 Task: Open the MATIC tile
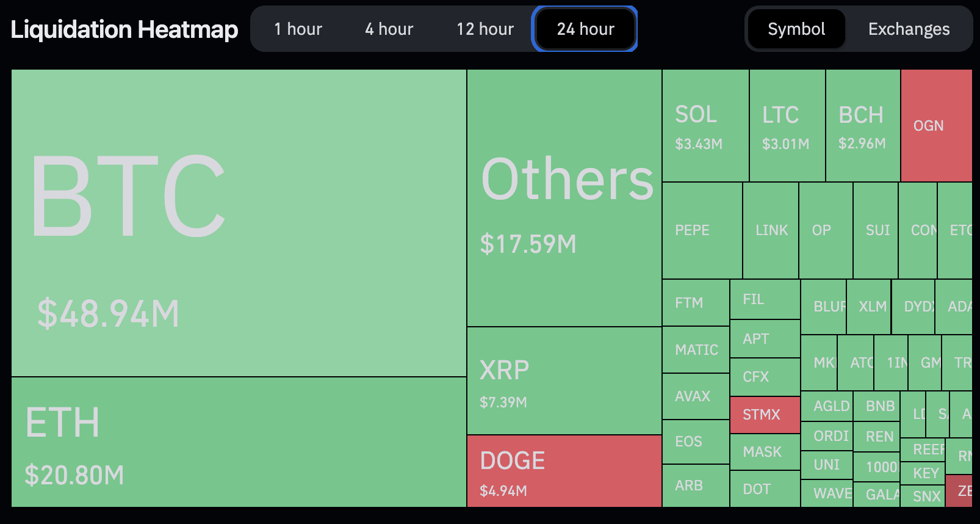[x=696, y=350]
